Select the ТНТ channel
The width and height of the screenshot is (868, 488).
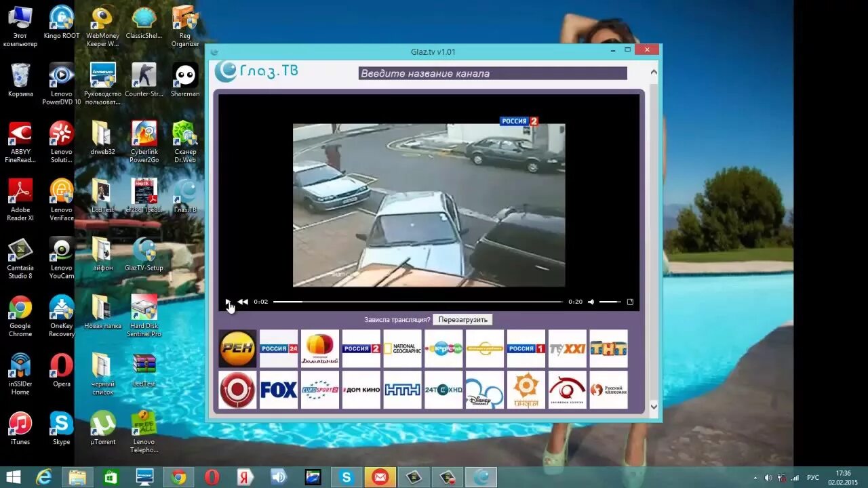(x=608, y=348)
